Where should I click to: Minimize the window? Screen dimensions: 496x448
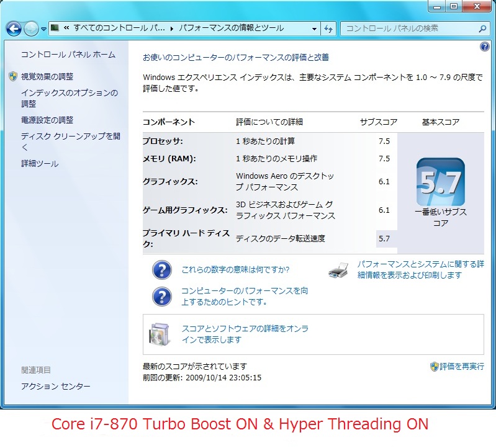click(x=437, y=7)
